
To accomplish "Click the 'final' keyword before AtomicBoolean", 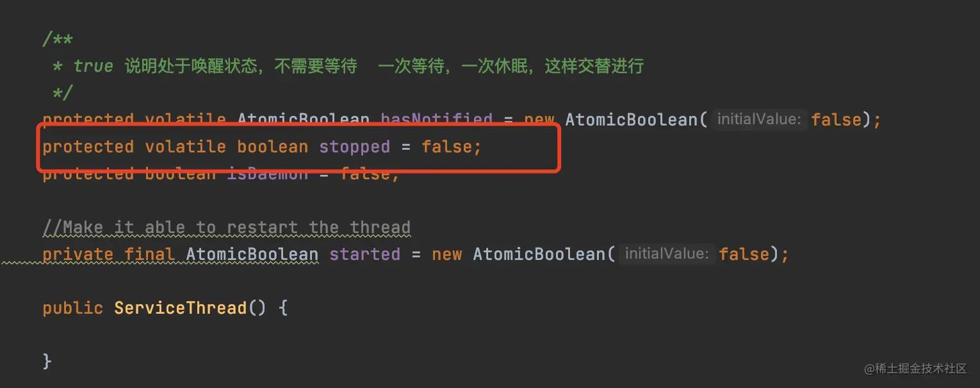I will 150,254.
